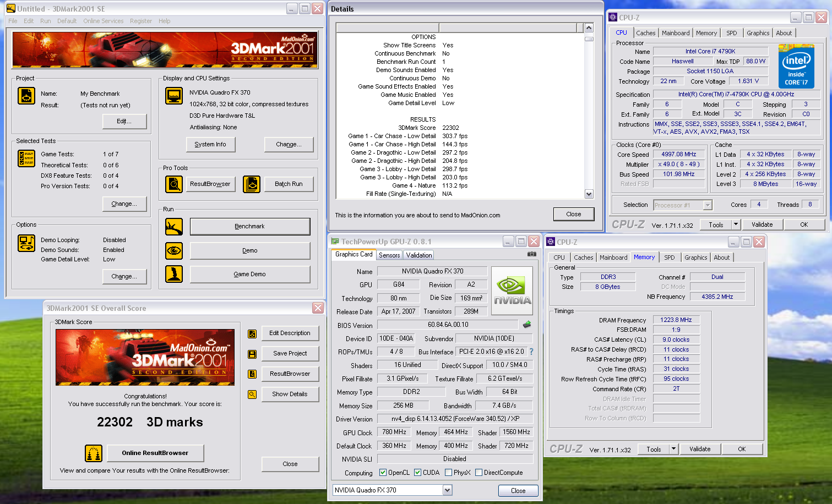
Task: Click the Selected Tests checklist icon
Action: (26, 158)
